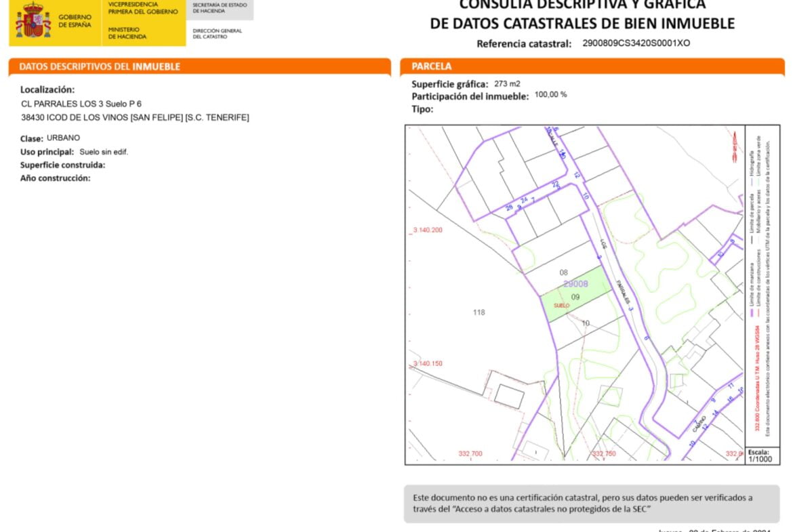Click the gray notice 'Este documento no es una certificación catastral'
793x532 pixels.
pos(592,504)
